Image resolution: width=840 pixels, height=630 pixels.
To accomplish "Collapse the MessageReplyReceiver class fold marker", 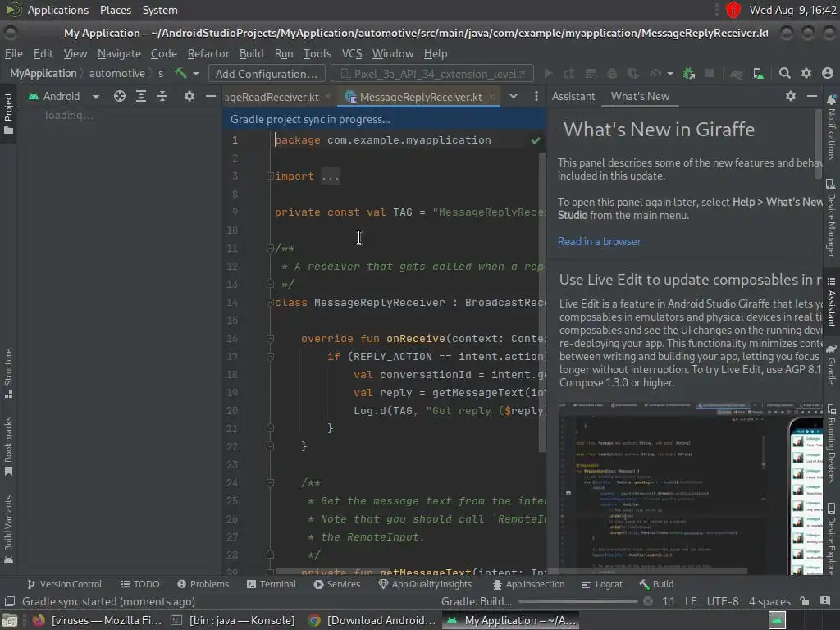I will coord(270,303).
